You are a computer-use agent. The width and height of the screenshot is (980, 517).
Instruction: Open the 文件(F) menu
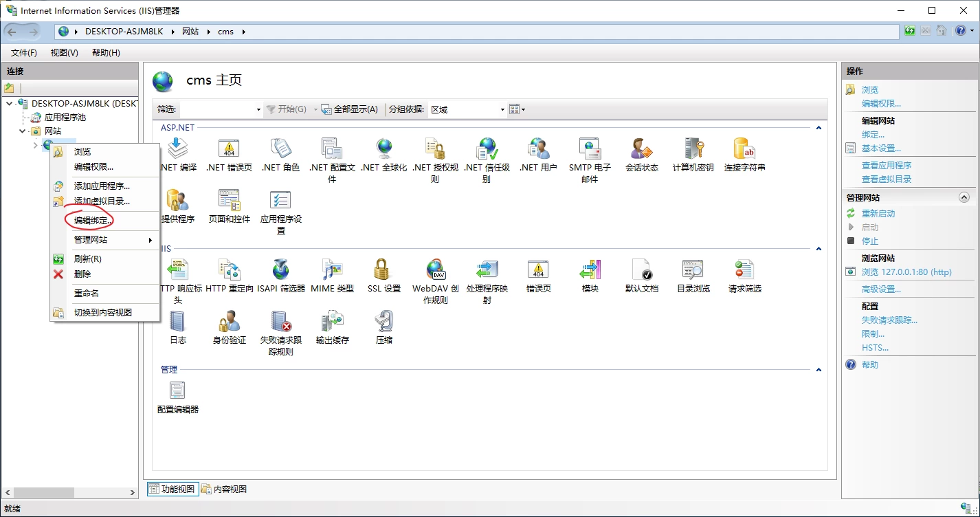pos(24,53)
